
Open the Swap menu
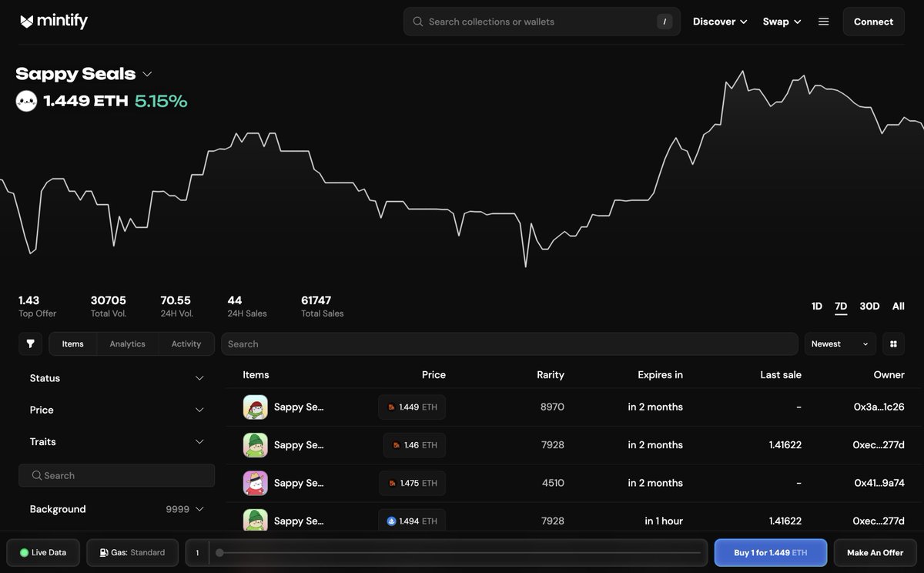click(x=782, y=22)
